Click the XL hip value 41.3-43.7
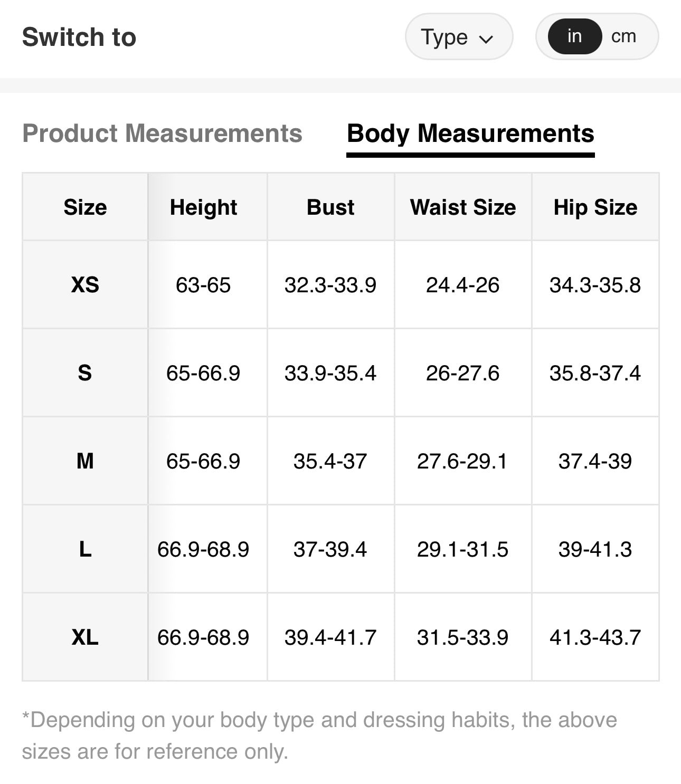The width and height of the screenshot is (681, 784). [595, 637]
